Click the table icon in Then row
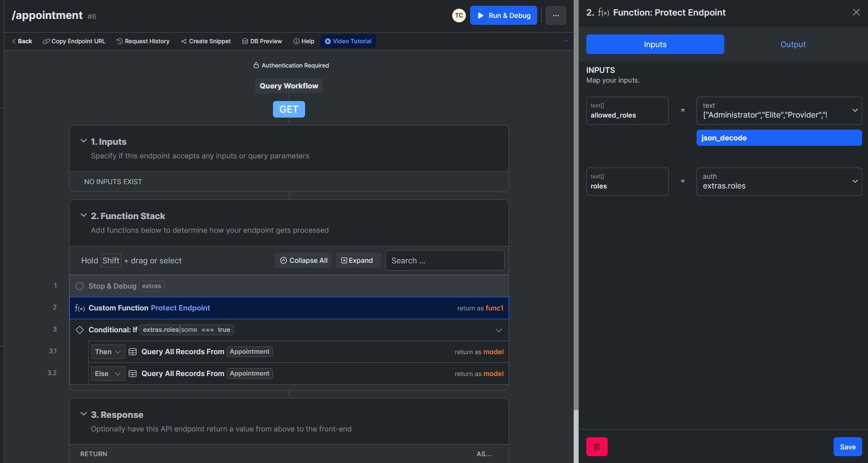 pos(133,352)
